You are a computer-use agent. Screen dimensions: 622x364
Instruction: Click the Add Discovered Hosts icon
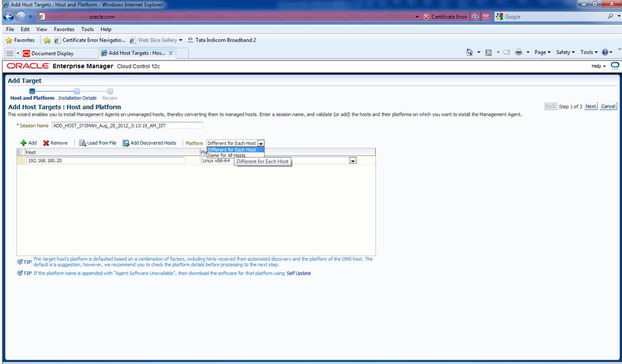click(x=126, y=143)
